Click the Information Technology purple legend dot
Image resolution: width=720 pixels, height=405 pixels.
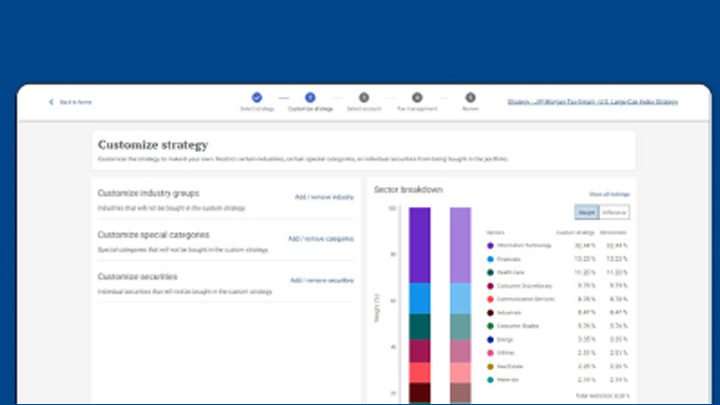click(490, 245)
